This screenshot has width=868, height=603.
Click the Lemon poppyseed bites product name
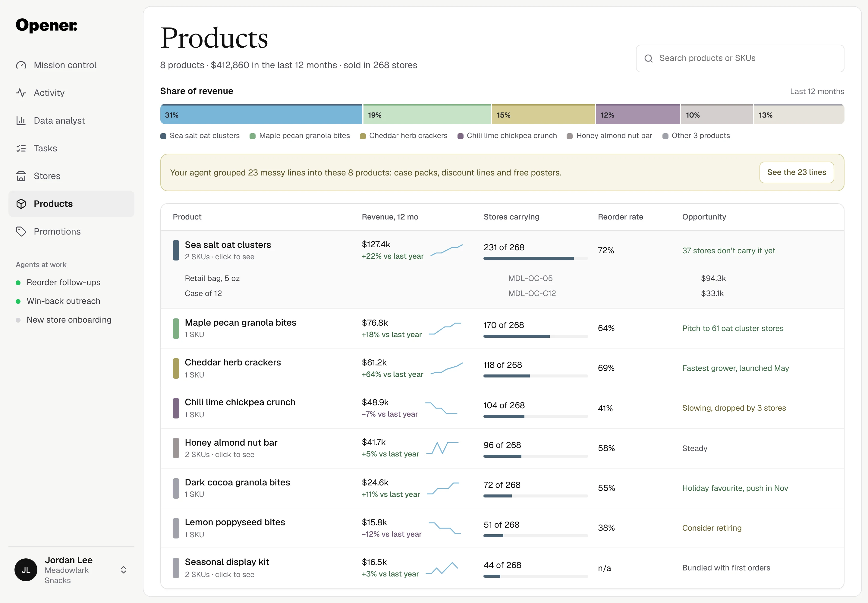[234, 522]
